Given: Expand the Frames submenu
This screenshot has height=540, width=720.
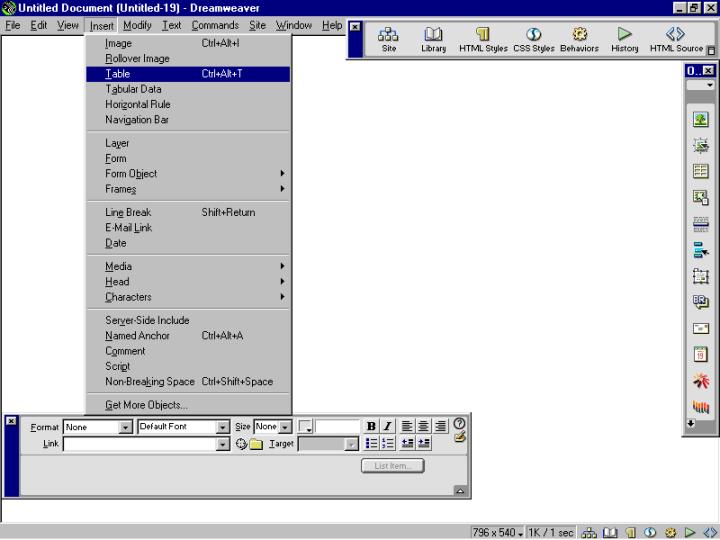Looking at the screenshot, I should (188, 189).
